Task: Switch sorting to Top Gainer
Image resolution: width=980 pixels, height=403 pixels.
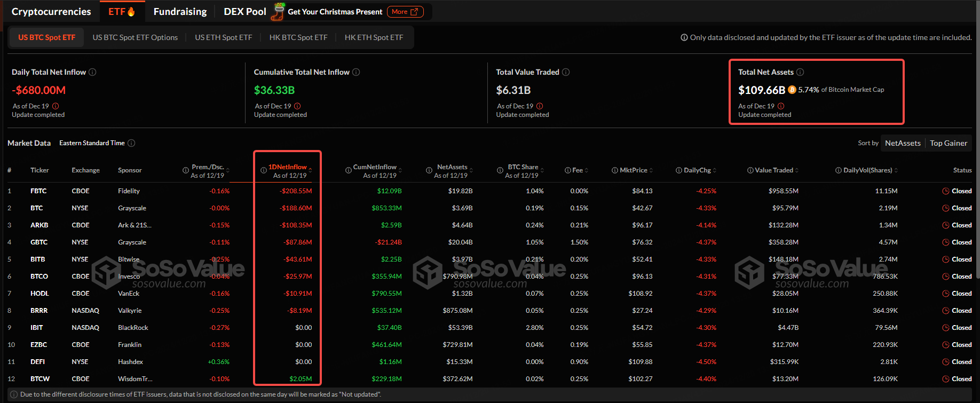Action: (x=948, y=143)
